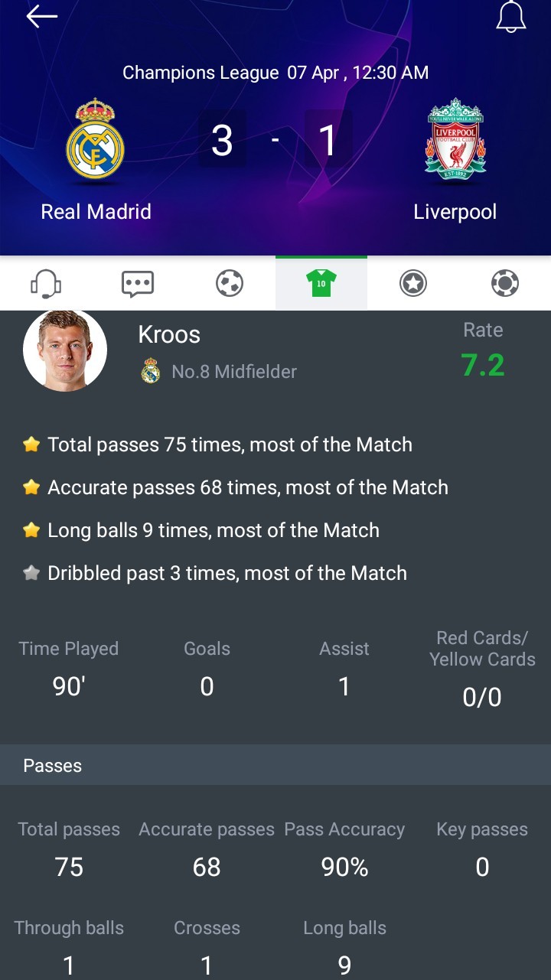This screenshot has width=551, height=980.
Task: Tap the Passes section header
Action: click(53, 766)
